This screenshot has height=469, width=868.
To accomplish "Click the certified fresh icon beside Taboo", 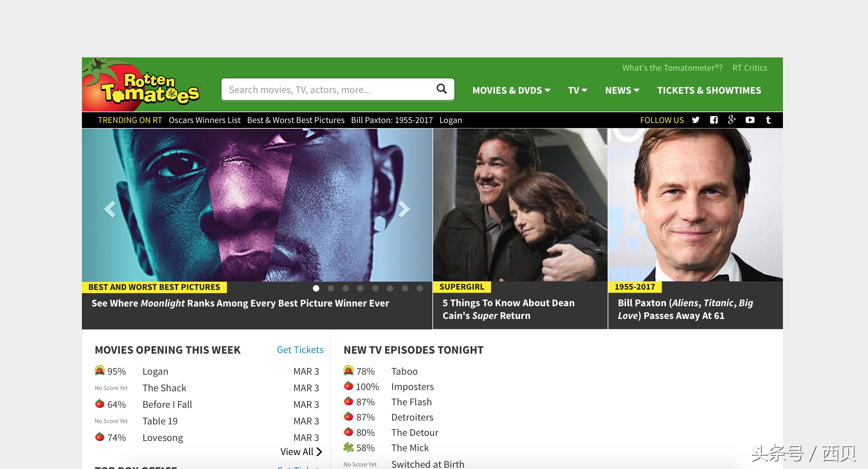I will coord(349,370).
